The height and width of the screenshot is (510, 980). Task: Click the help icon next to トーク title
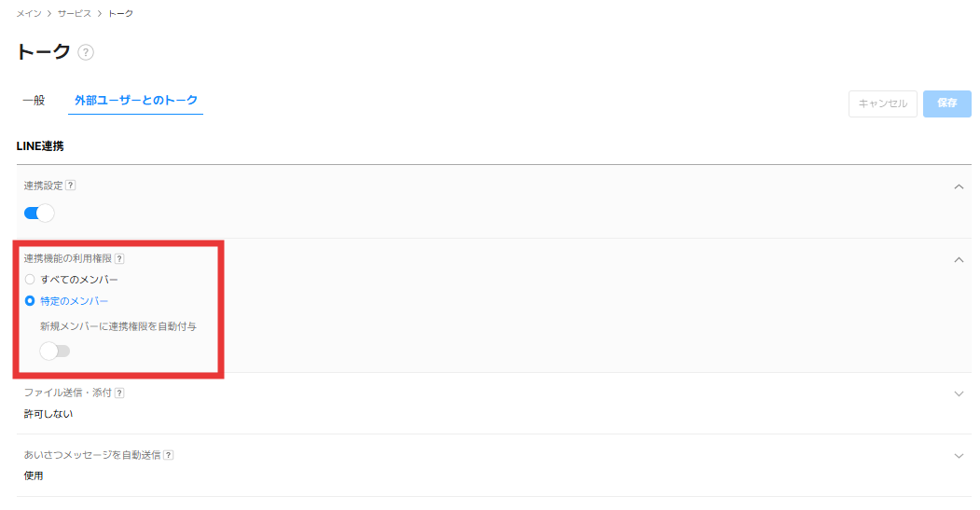[x=86, y=52]
